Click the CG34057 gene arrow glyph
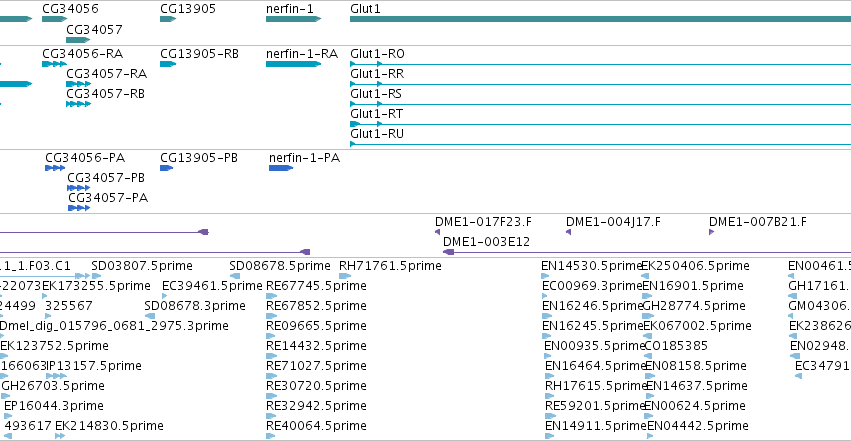This screenshot has height=441, width=851. (x=78, y=40)
